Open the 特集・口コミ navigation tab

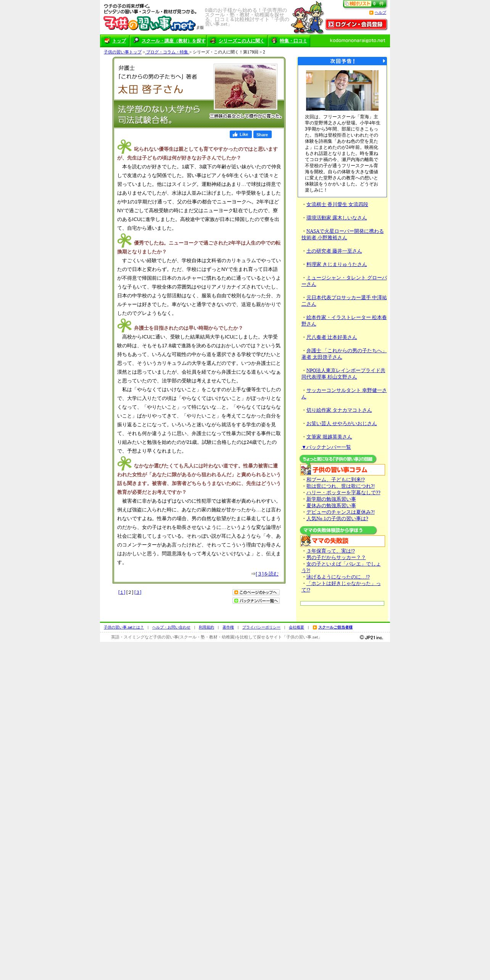click(x=293, y=41)
